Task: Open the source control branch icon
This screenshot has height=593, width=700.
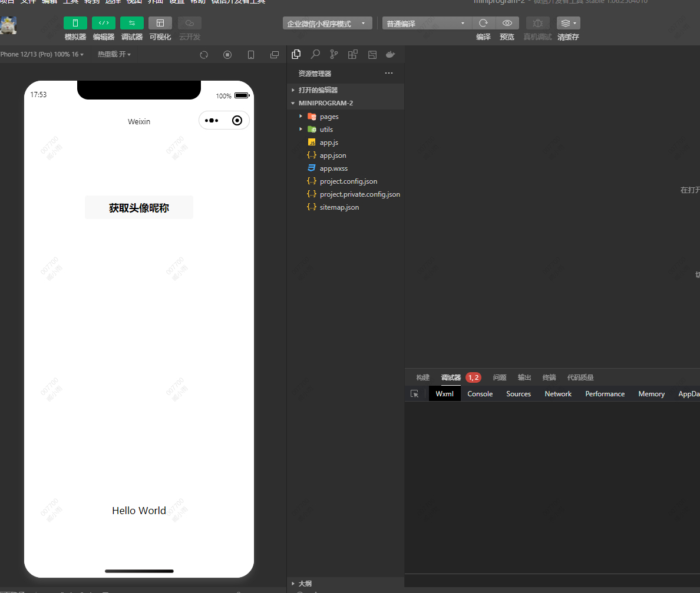Action: coord(334,54)
